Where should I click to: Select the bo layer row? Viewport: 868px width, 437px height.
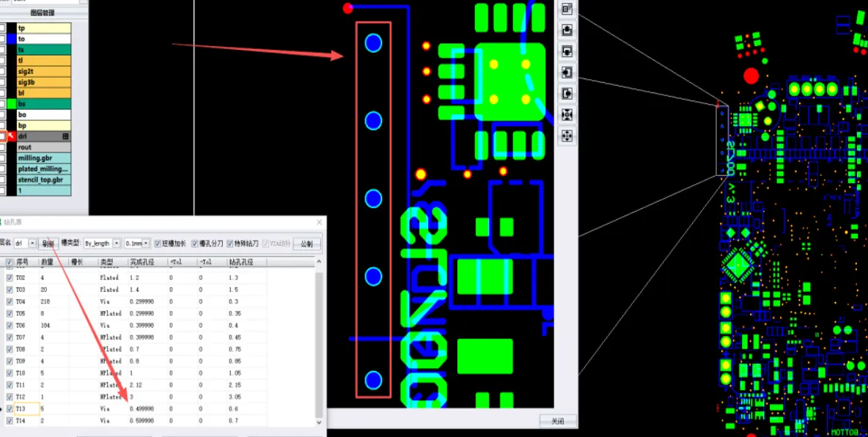[44, 114]
